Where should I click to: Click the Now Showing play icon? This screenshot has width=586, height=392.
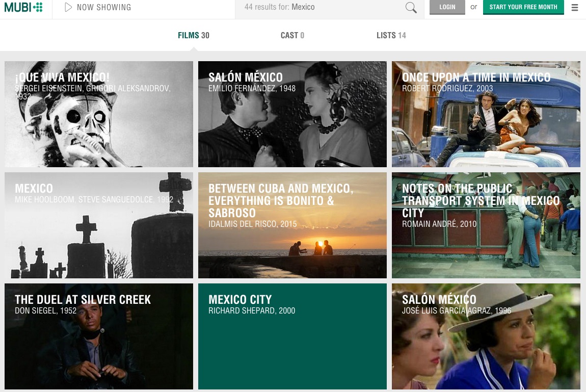coord(68,7)
